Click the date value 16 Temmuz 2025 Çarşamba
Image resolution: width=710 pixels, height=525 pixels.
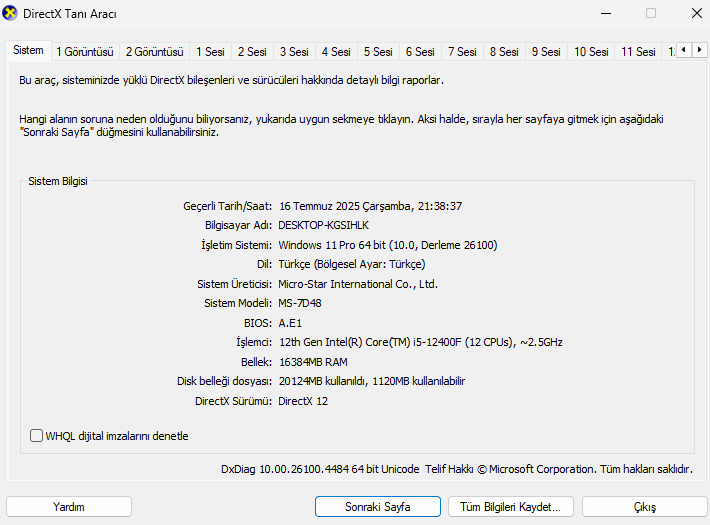point(345,206)
